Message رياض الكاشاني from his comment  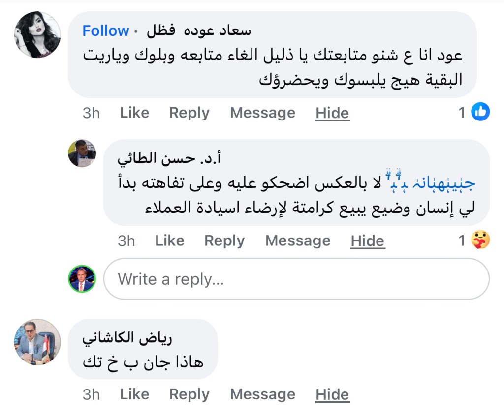tap(262, 394)
